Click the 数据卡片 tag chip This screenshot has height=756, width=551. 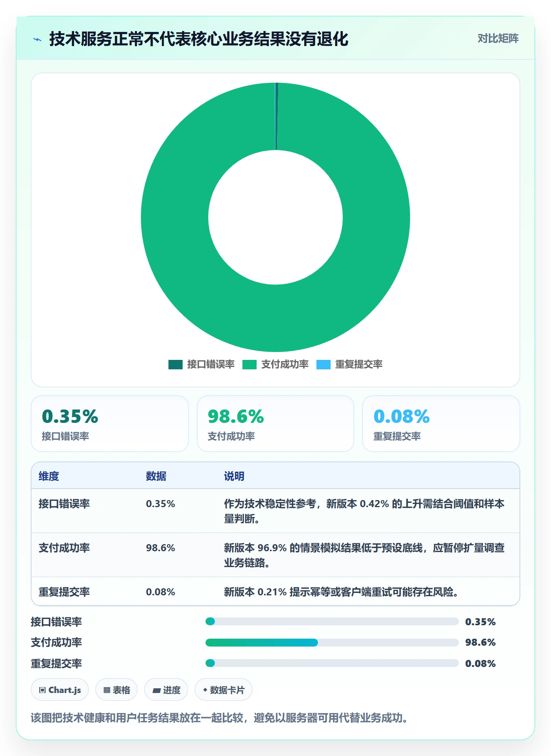(x=224, y=690)
